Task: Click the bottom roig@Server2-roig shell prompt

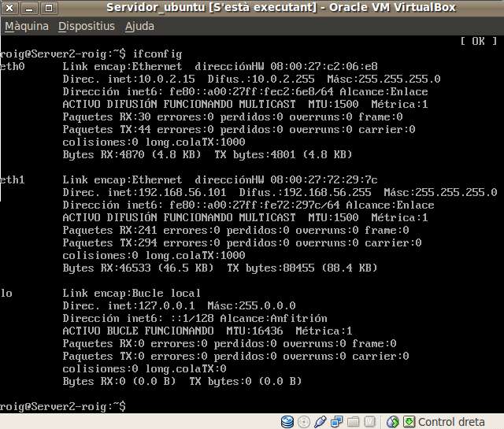Action: [61, 406]
